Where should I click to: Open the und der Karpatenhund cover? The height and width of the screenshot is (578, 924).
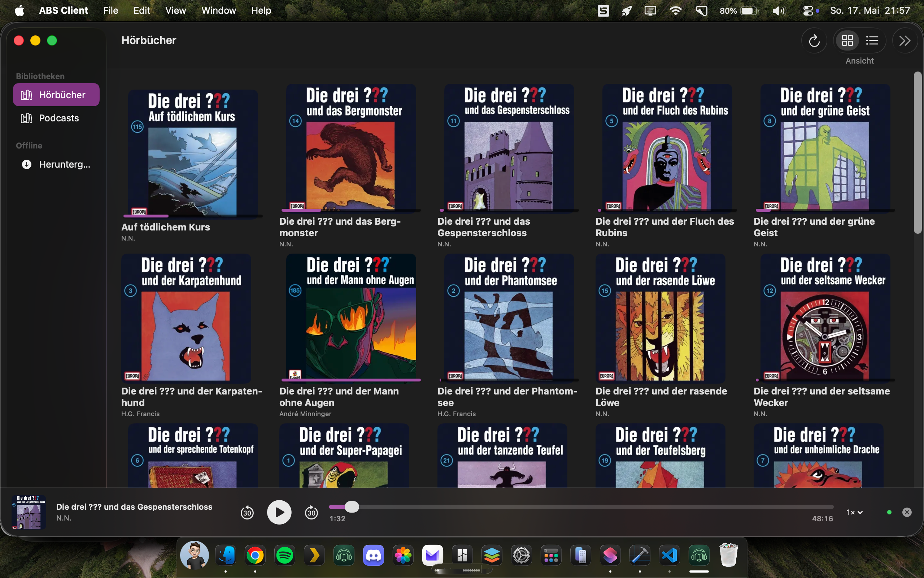186,318
